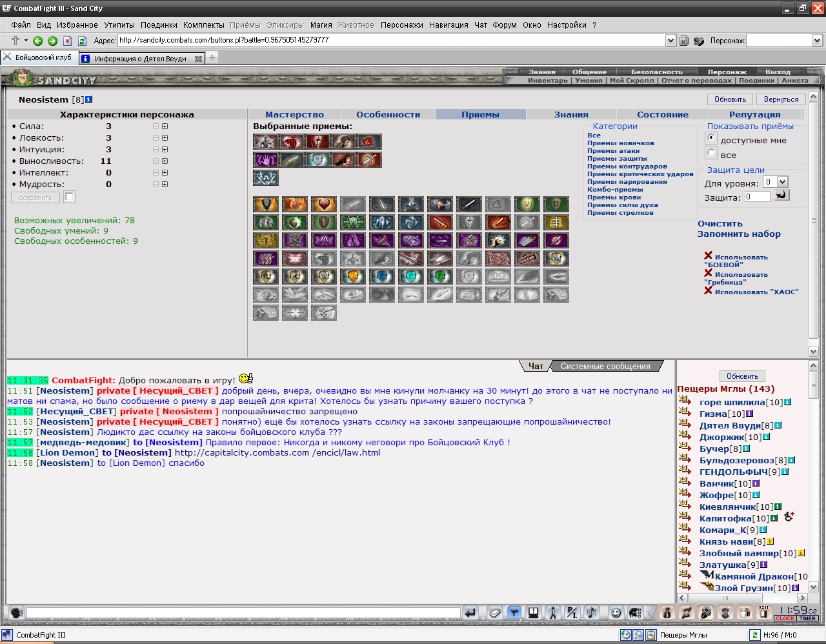Open the Утилиты menu
826x644 pixels.
pyautogui.click(x=119, y=25)
